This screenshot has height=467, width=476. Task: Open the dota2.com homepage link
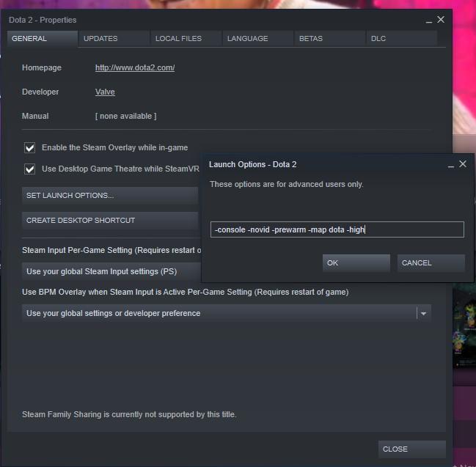[135, 67]
